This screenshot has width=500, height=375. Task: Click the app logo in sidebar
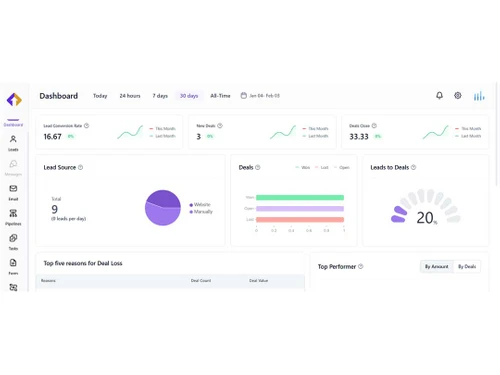point(14,99)
